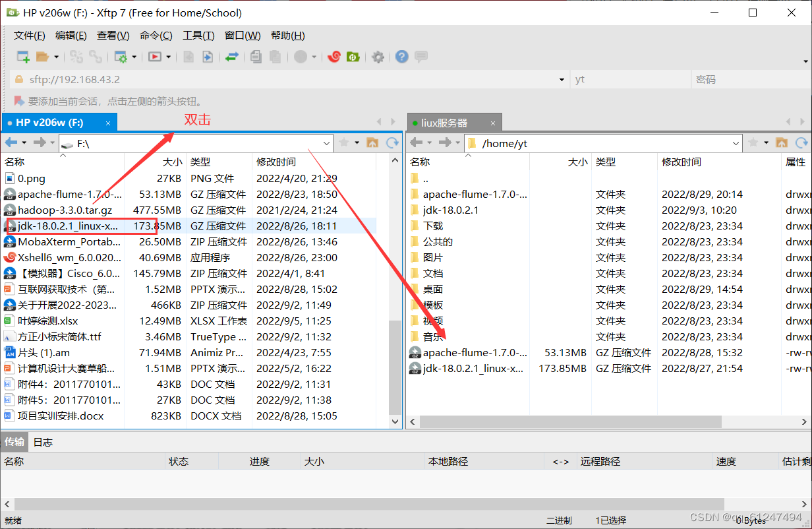Select local file 项目实训安排.docx
The width and height of the screenshot is (812, 529).
coord(60,416)
